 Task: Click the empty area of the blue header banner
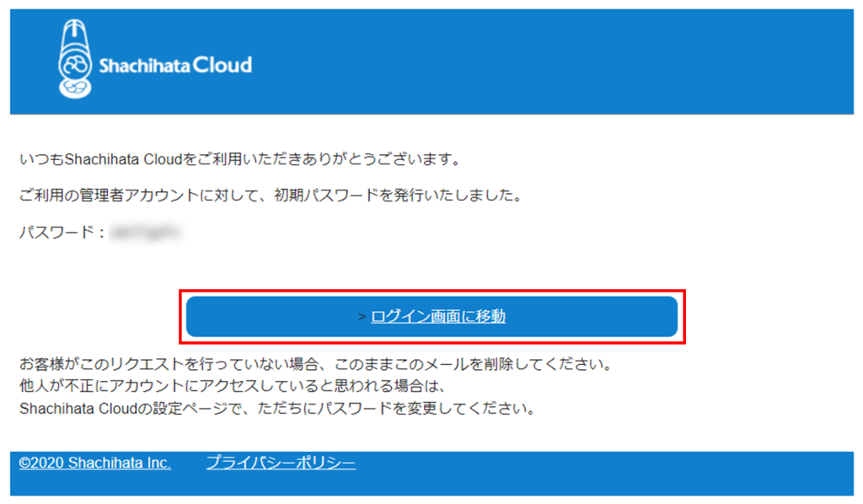tap(550, 62)
